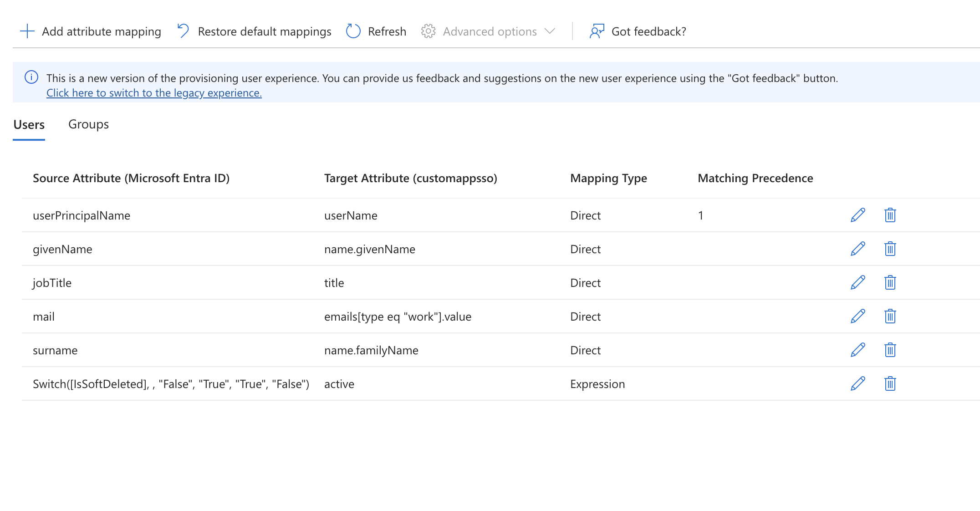Select the matching precedence value 1
980x511 pixels.
(x=701, y=215)
